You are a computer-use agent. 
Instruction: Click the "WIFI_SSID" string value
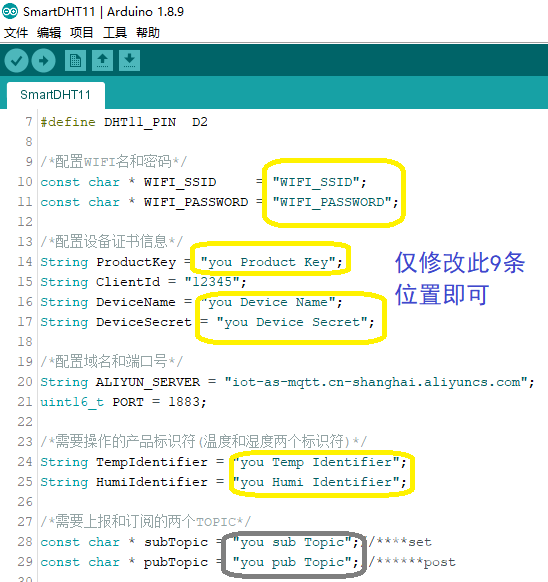coord(316,182)
